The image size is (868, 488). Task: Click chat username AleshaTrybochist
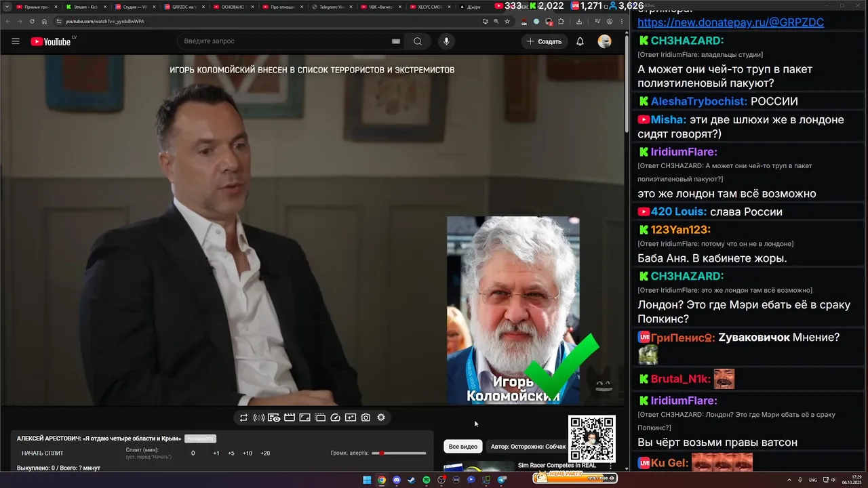coord(699,102)
